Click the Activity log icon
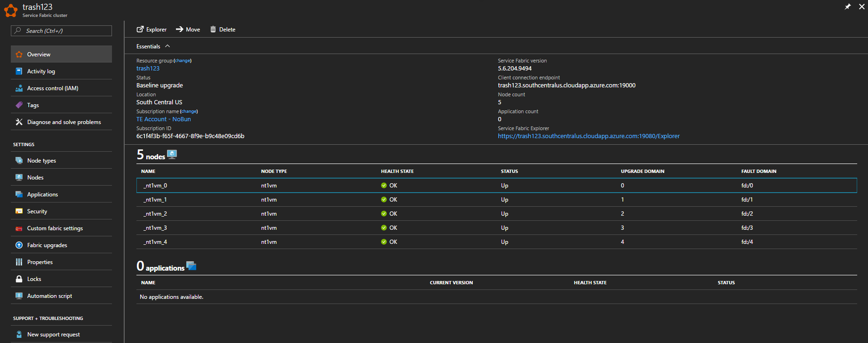Image resolution: width=868 pixels, height=343 pixels. point(19,71)
